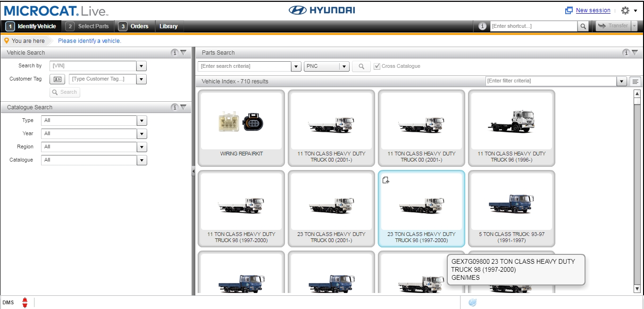This screenshot has height=309, width=644.
Task: Click the vehicle index scrollbar up arrow
Action: click(637, 93)
